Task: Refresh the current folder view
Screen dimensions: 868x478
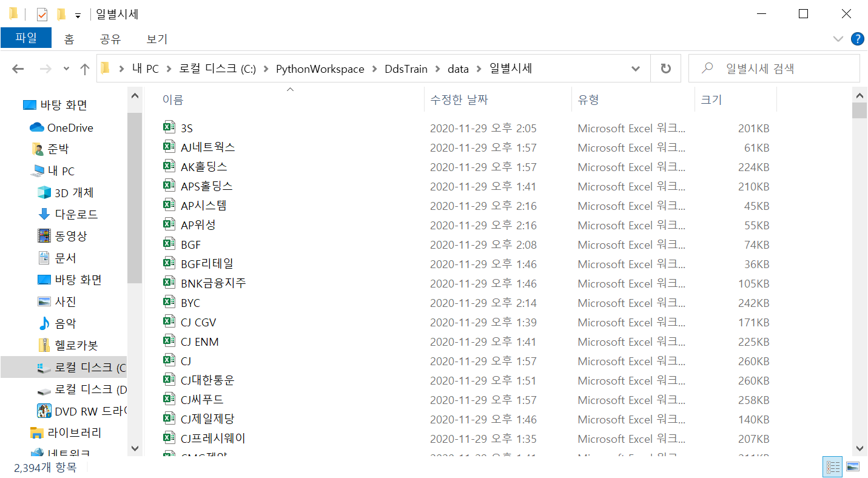Action: click(x=665, y=69)
